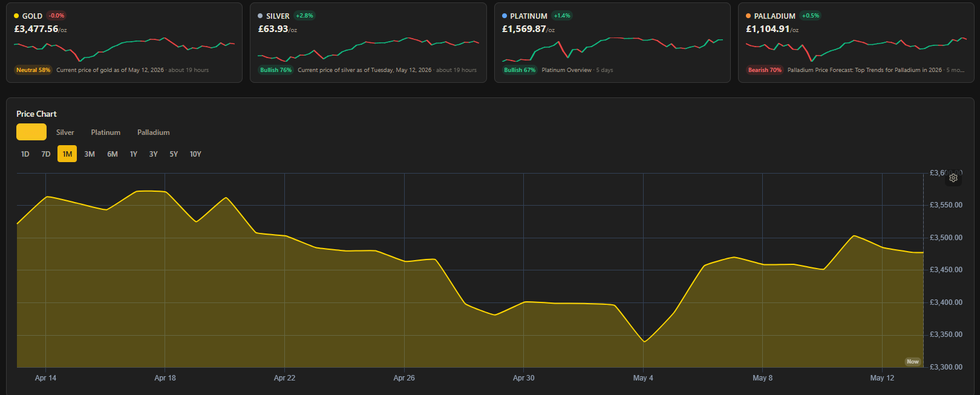The image size is (980, 395).
Task: Select the 3Y time range
Action: click(154, 154)
